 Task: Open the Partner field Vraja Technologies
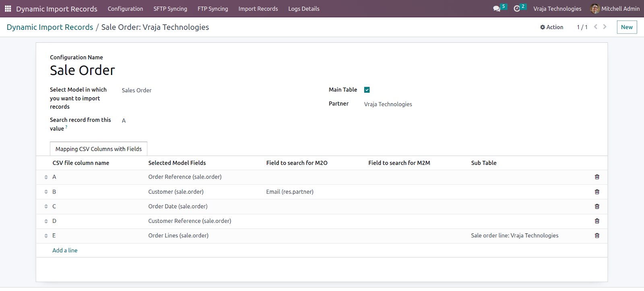click(x=388, y=104)
